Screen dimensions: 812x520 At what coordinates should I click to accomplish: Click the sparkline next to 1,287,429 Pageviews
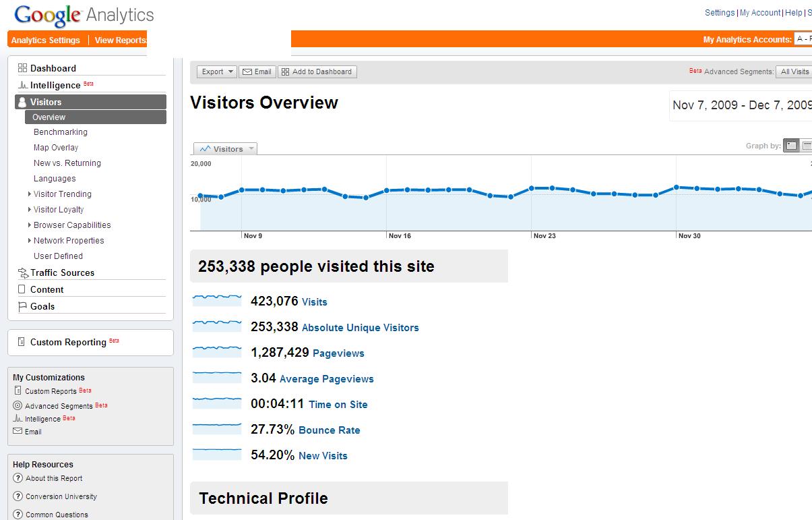217,351
